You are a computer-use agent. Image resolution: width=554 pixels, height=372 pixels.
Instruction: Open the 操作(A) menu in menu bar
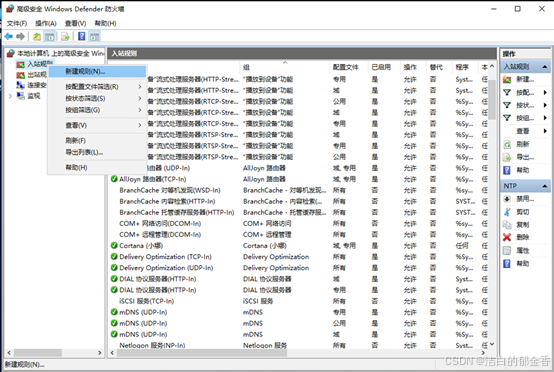point(46,23)
